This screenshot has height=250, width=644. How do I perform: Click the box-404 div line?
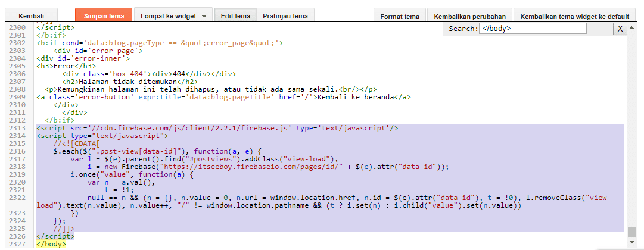click(x=149, y=73)
